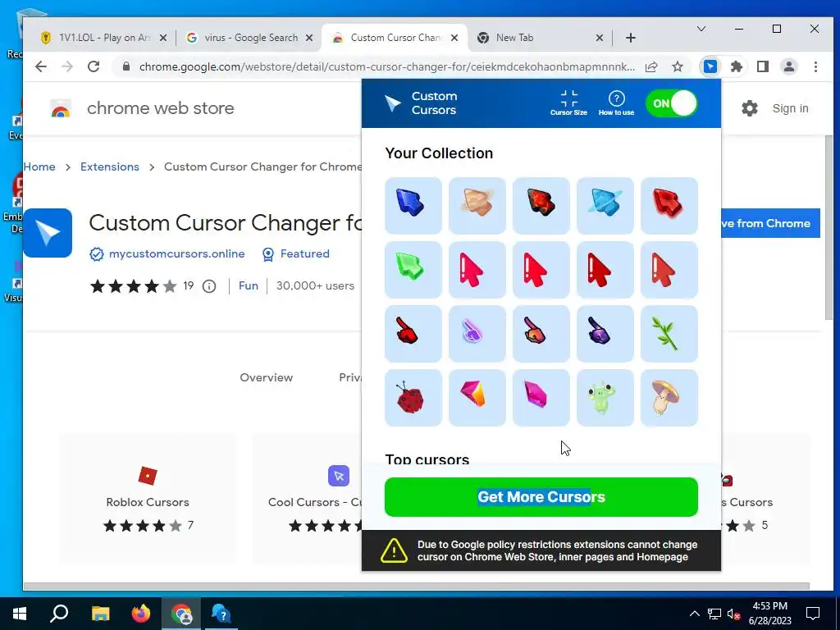840x630 pixels.
Task: Select the light purple pointing hand cursor
Action: 477,334
